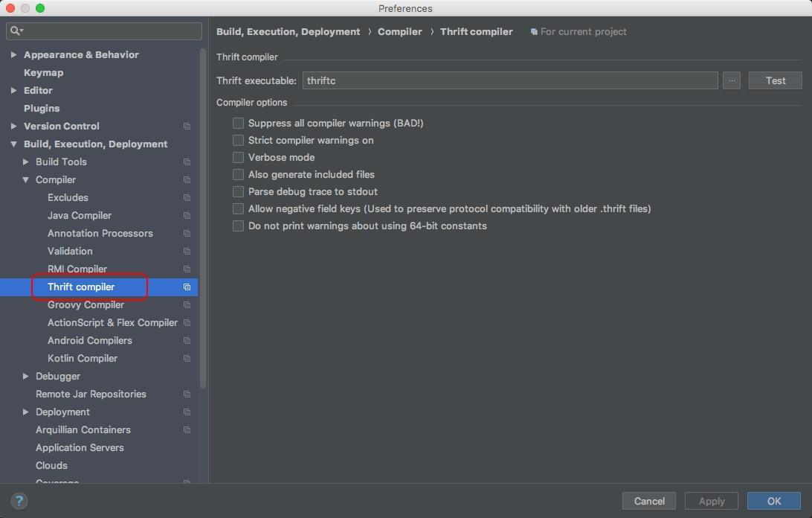Image resolution: width=812 pixels, height=518 pixels.
Task: Select Groovy Compiler in the tree
Action: click(86, 305)
